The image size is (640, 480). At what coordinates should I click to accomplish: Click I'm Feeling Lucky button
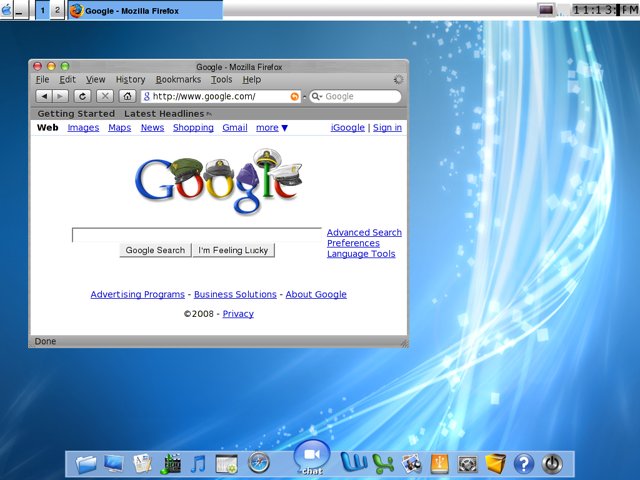233,250
